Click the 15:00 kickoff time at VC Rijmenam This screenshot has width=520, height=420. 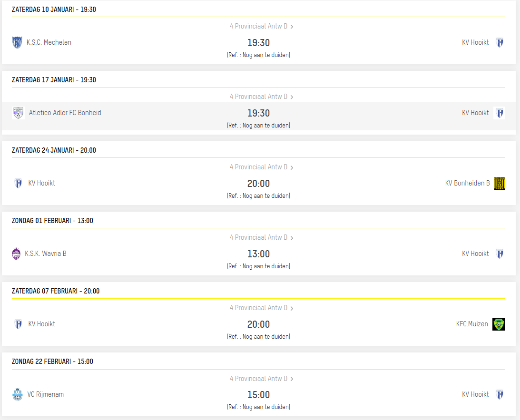coord(258,395)
